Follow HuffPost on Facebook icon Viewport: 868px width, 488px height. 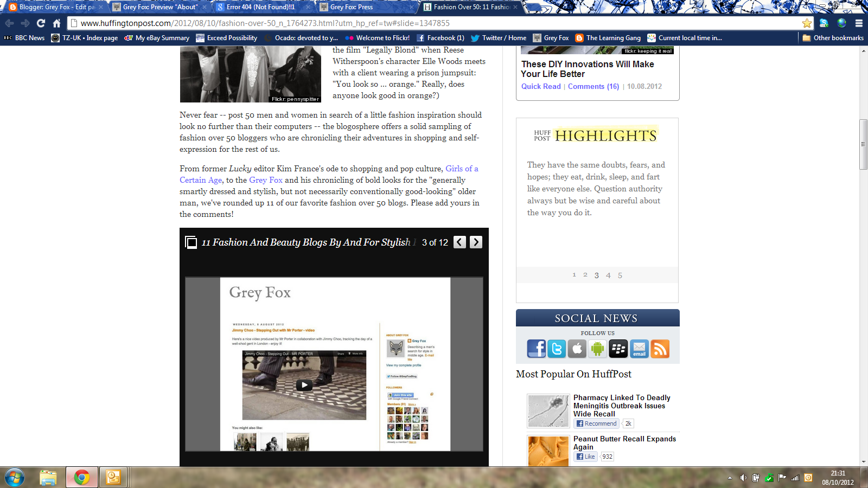point(537,349)
